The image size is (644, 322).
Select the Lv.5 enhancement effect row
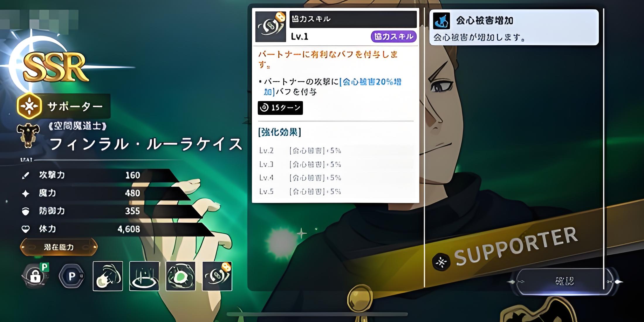click(x=336, y=192)
